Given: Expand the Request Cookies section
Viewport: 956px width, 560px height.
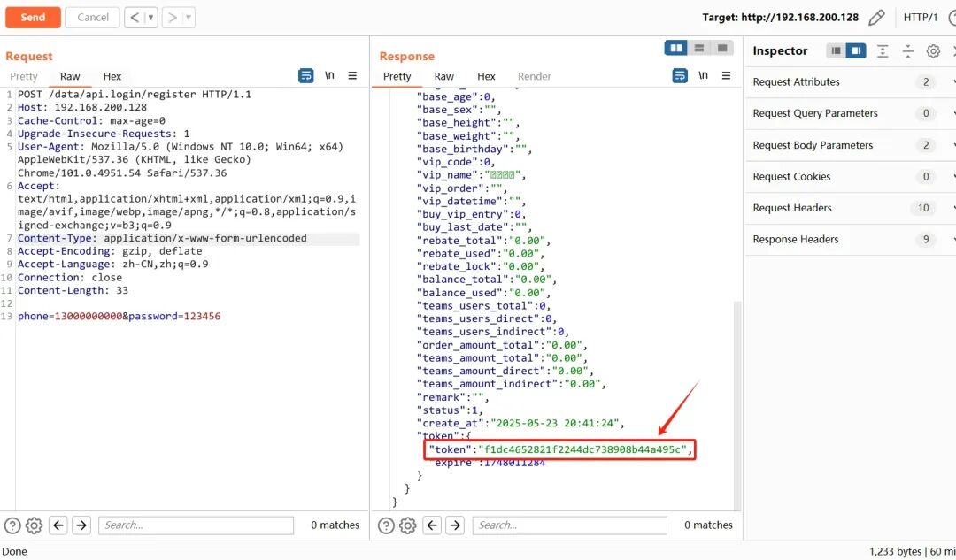Looking at the screenshot, I should (x=851, y=177).
